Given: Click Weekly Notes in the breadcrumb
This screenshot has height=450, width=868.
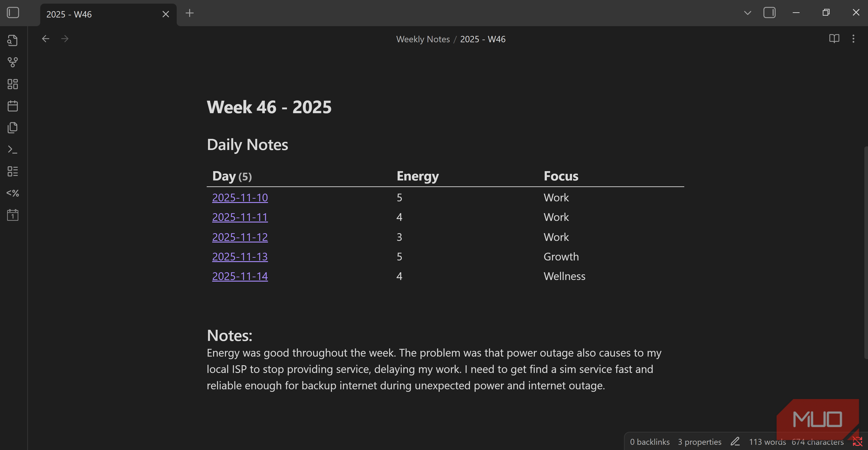Looking at the screenshot, I should click(x=423, y=39).
